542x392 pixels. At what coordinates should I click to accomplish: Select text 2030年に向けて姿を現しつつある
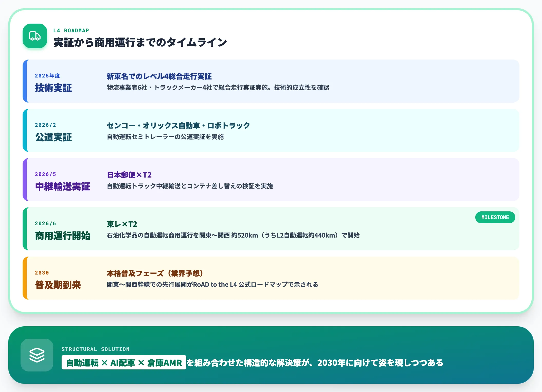(380, 362)
